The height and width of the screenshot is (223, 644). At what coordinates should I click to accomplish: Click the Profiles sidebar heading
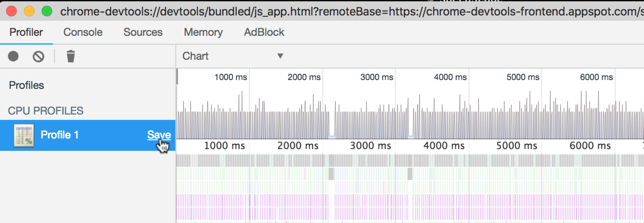[27, 85]
